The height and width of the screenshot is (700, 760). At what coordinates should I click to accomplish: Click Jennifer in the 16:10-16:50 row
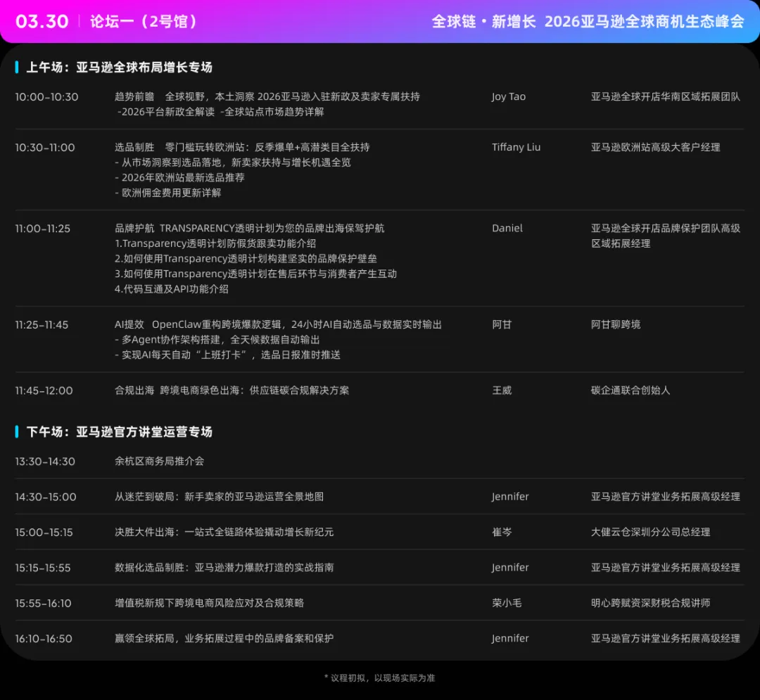[510, 639]
